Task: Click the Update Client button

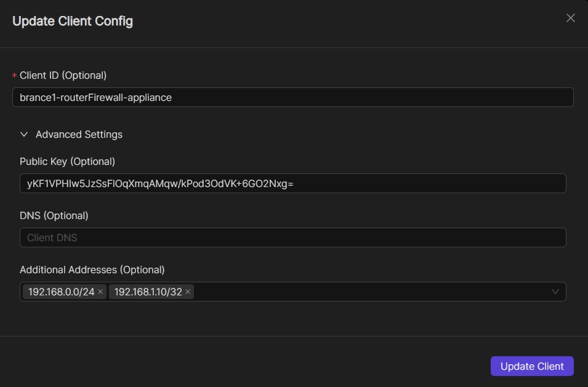Action: click(x=532, y=366)
